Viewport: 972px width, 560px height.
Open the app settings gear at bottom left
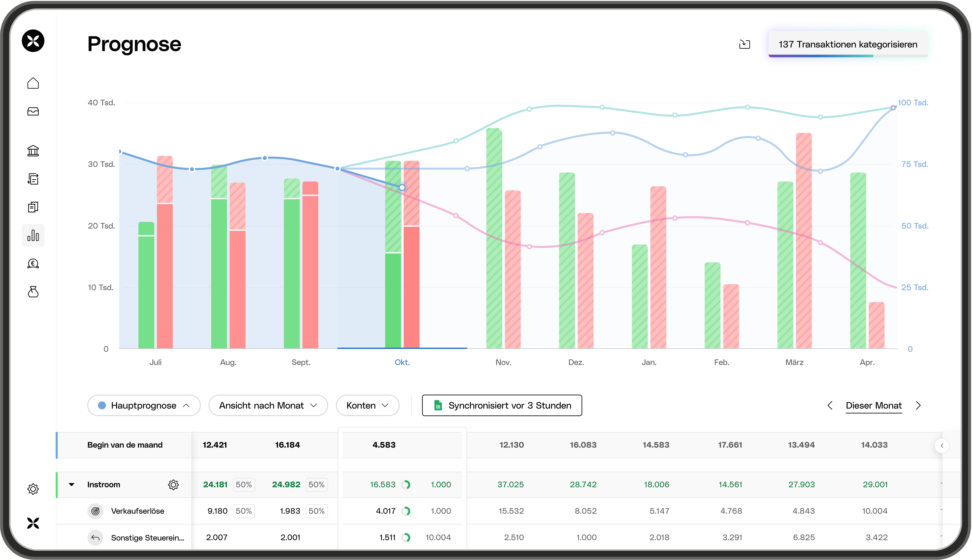(33, 489)
